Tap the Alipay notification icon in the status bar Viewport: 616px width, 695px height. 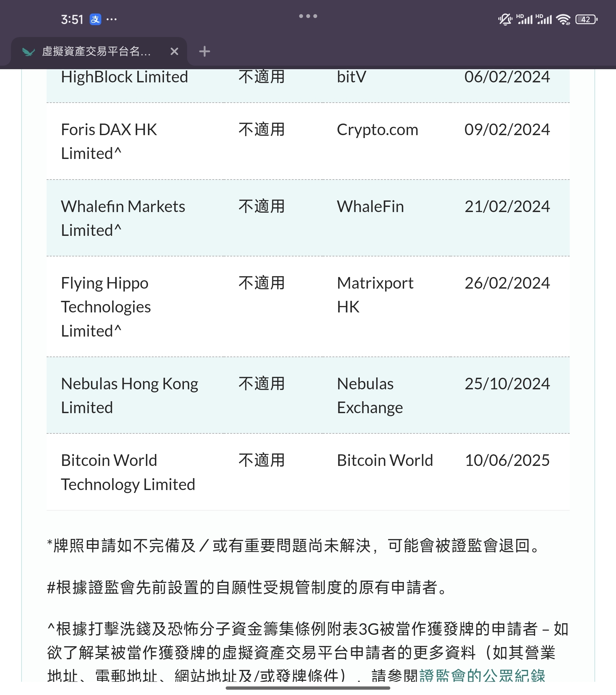click(95, 19)
